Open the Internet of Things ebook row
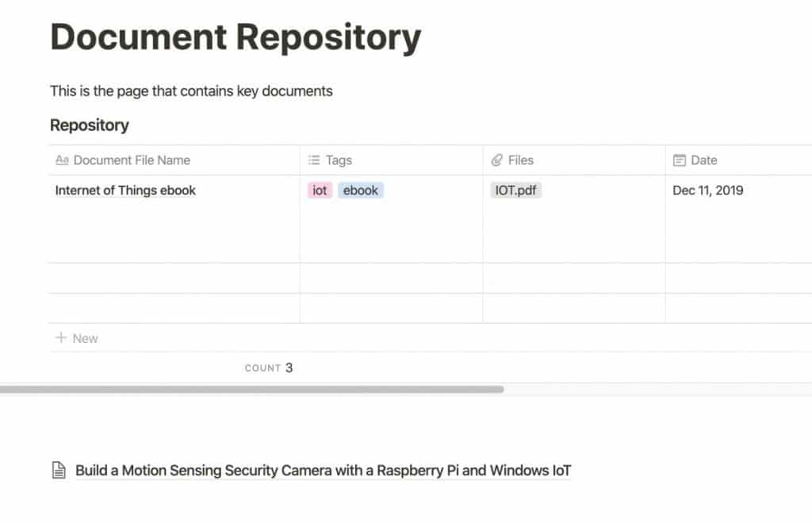The image size is (812, 523). tap(125, 190)
